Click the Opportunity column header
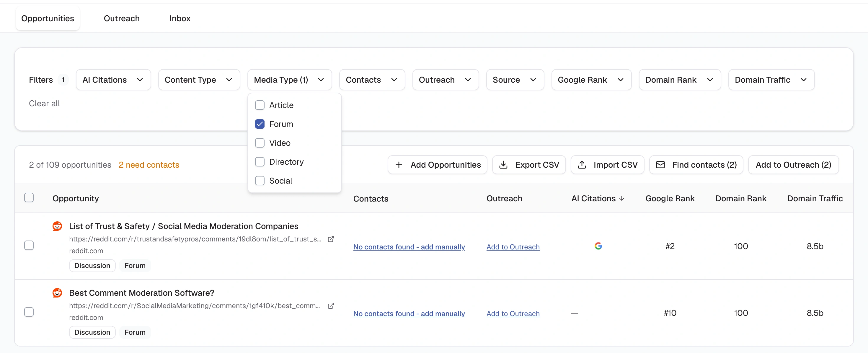This screenshot has width=868, height=353. click(76, 198)
